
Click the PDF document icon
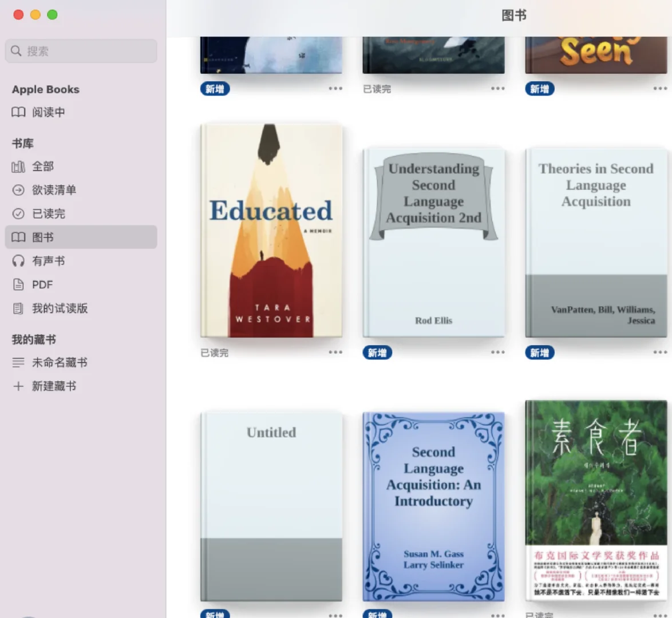[x=18, y=284]
